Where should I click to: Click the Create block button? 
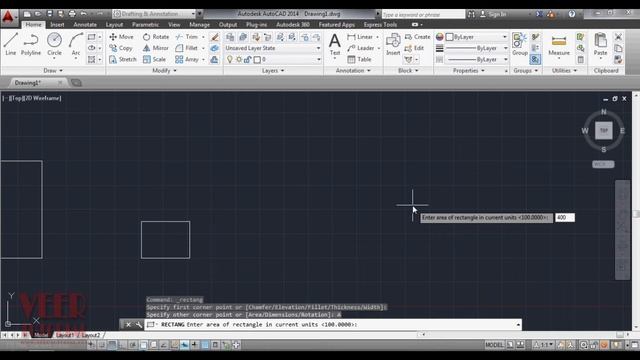coord(417,37)
